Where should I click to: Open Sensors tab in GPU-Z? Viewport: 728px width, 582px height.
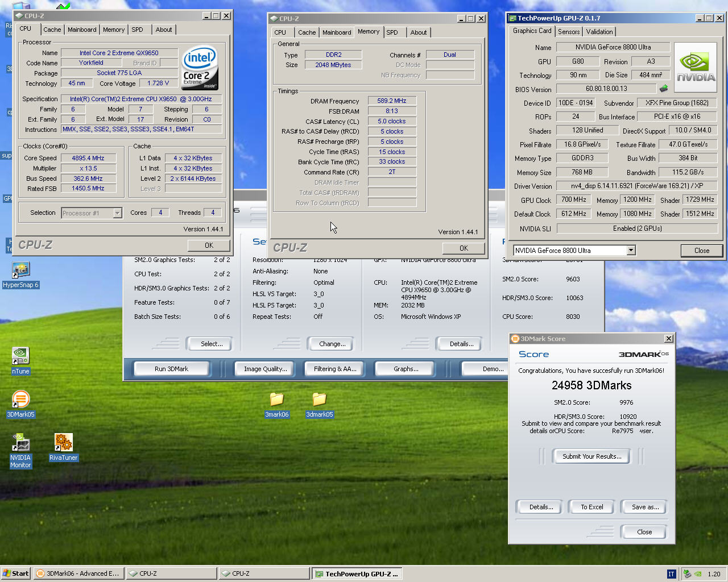(569, 32)
